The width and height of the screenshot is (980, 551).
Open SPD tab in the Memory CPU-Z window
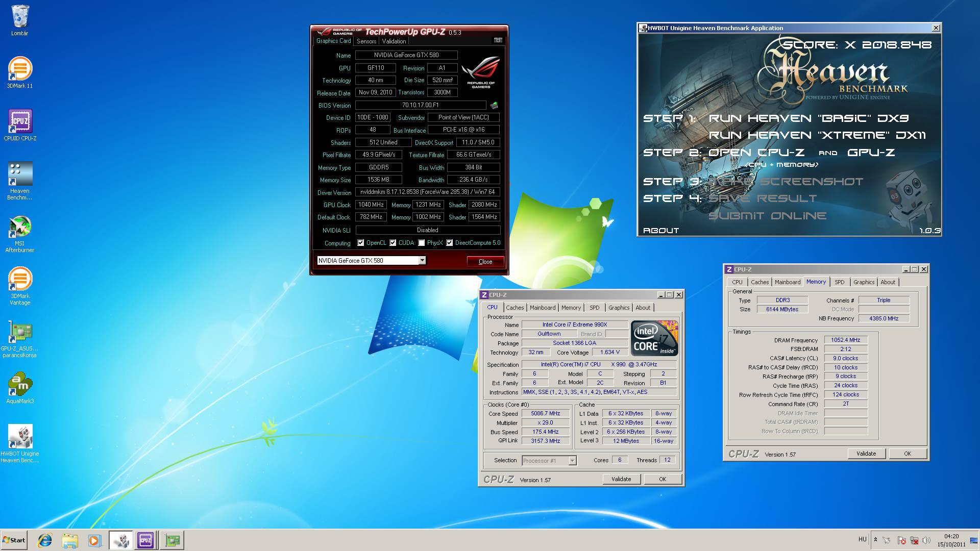click(840, 282)
